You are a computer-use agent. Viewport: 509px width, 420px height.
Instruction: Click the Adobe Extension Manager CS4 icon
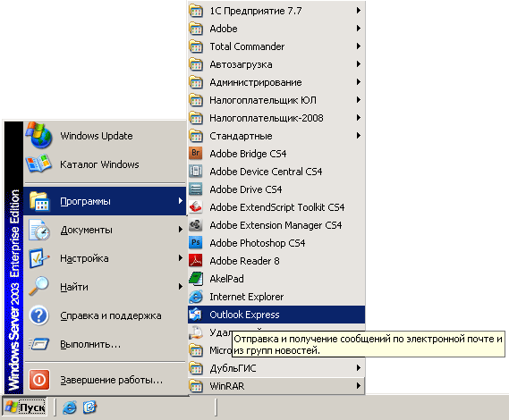[196, 224]
